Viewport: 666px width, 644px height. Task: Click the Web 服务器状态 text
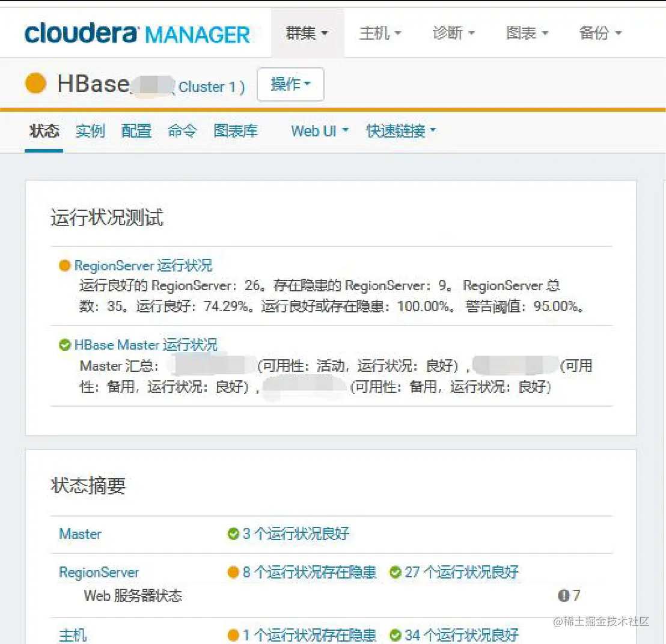coord(133,595)
